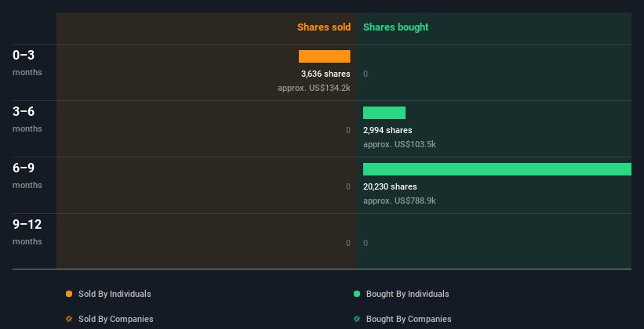
Task: Click the green Bought By Individuals legend dot
Action: 357,294
